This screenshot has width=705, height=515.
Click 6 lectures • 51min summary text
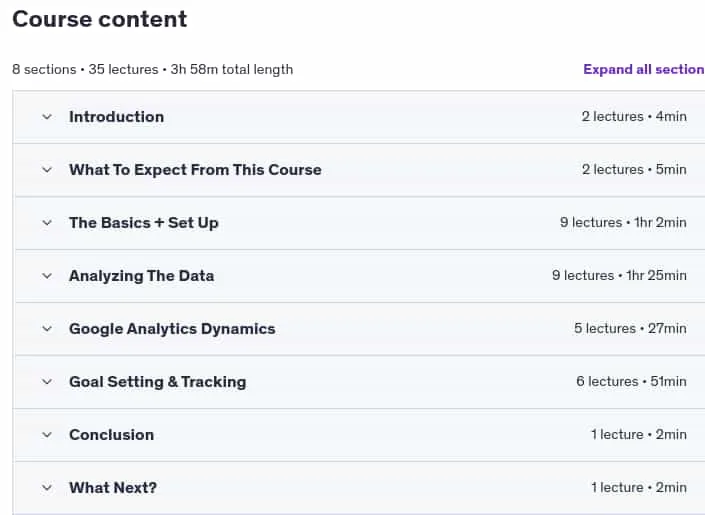coord(631,381)
